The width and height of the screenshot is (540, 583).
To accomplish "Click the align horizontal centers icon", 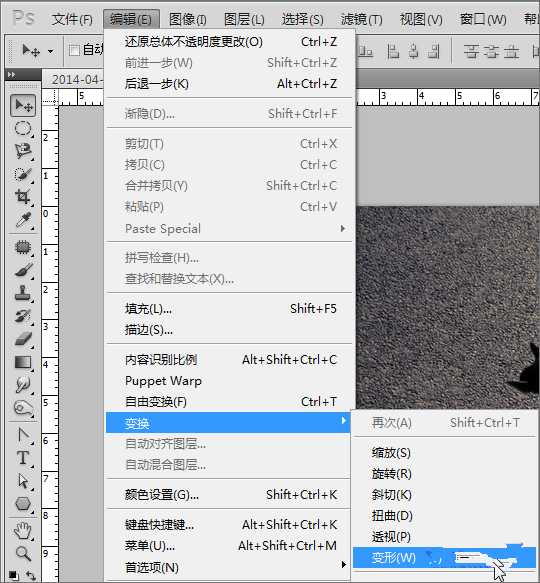I will (x=414, y=51).
